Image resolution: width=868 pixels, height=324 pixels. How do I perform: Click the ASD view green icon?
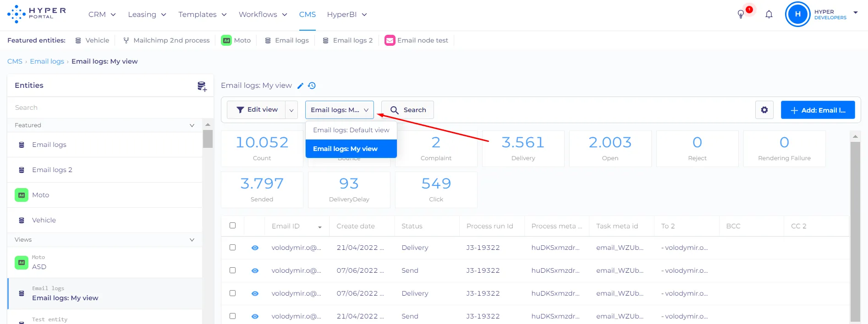[22, 263]
